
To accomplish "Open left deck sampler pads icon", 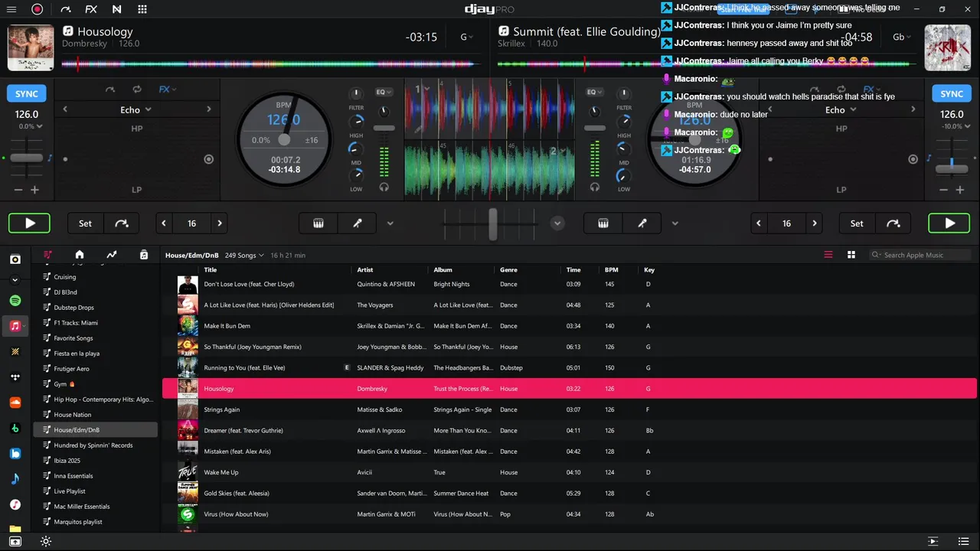I will point(318,223).
